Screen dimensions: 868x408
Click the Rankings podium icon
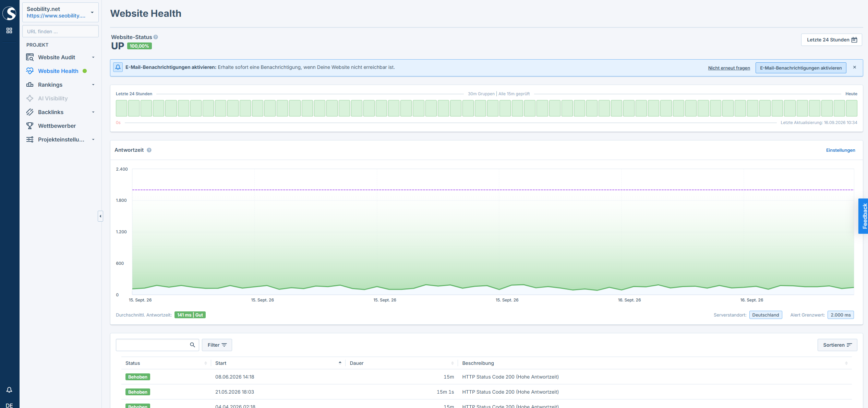click(30, 85)
